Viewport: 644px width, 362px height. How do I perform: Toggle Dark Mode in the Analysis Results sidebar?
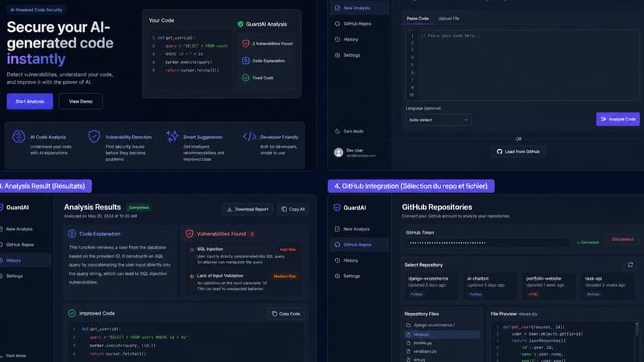(x=13, y=356)
